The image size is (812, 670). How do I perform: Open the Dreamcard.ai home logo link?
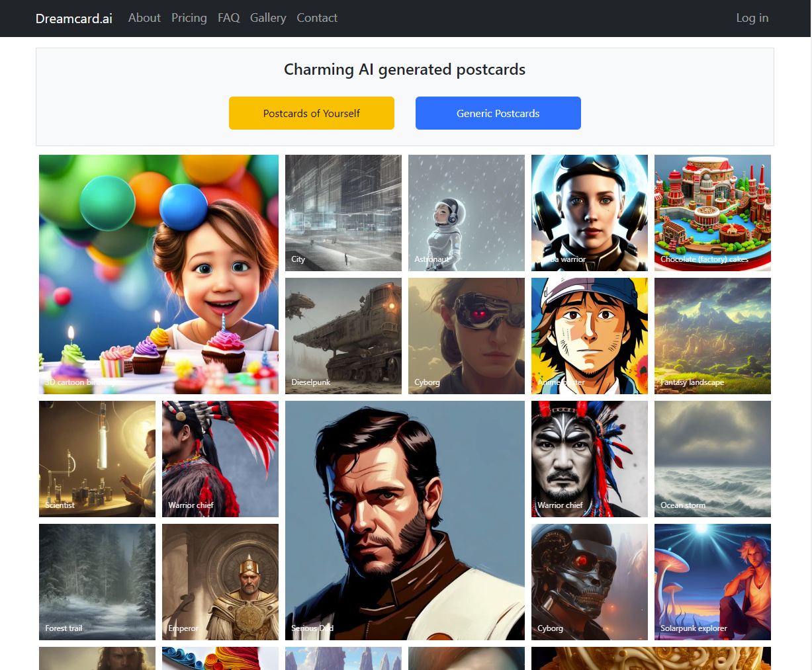pos(73,19)
